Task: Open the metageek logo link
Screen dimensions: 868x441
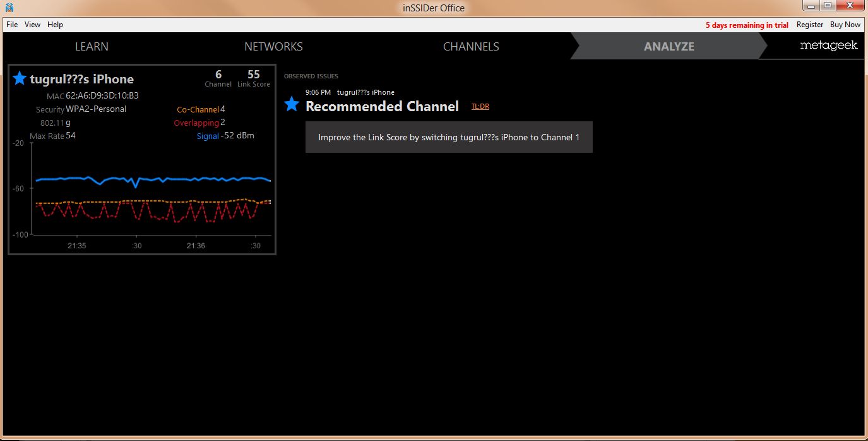Action: pos(828,45)
